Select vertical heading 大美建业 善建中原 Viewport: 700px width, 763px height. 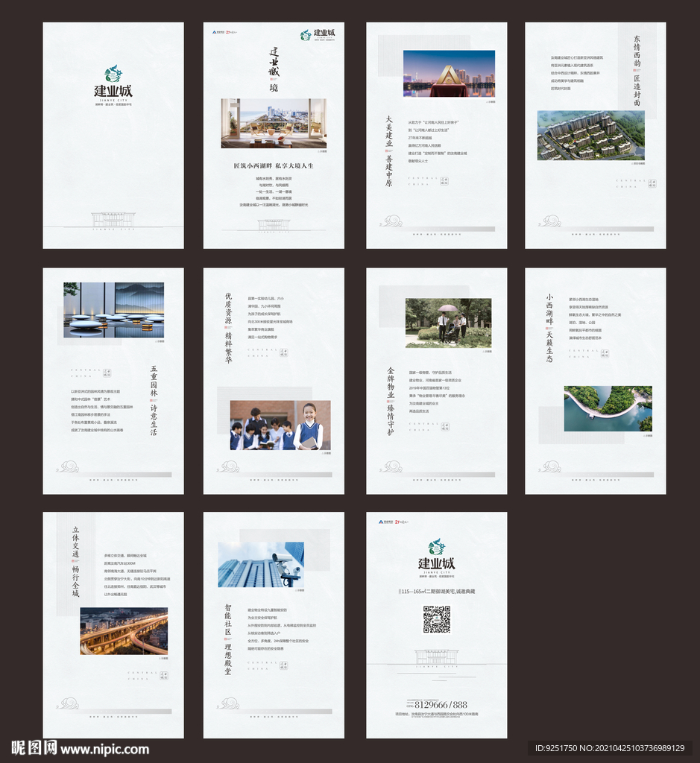click(x=389, y=151)
